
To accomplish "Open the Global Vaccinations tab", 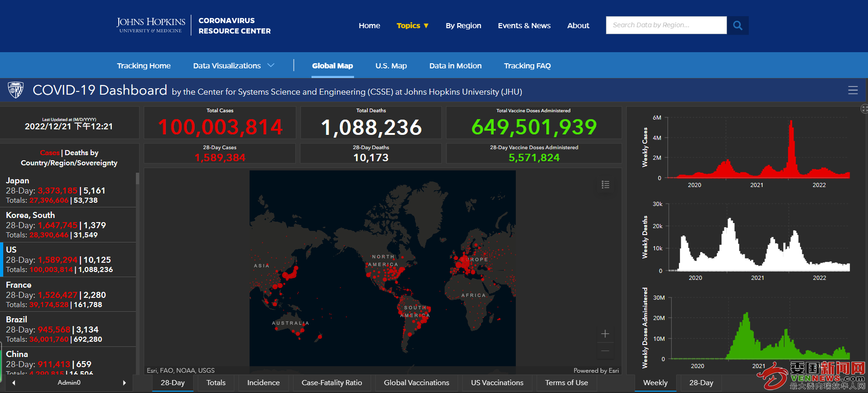I will point(416,383).
